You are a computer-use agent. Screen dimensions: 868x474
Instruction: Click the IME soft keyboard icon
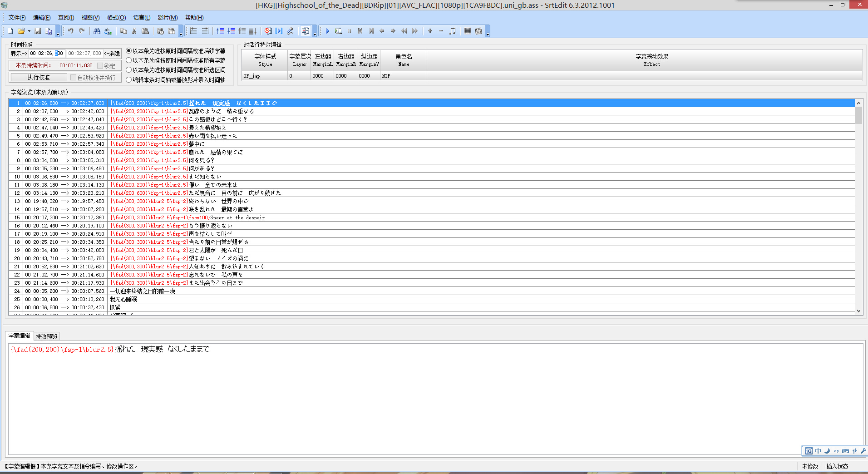845,451
